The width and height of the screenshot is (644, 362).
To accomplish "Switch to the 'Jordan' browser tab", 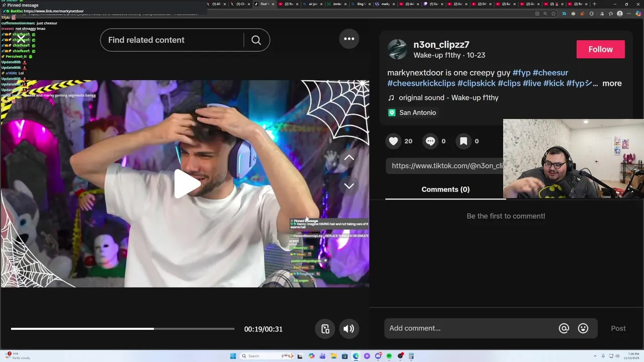I will pyautogui.click(x=337, y=4).
